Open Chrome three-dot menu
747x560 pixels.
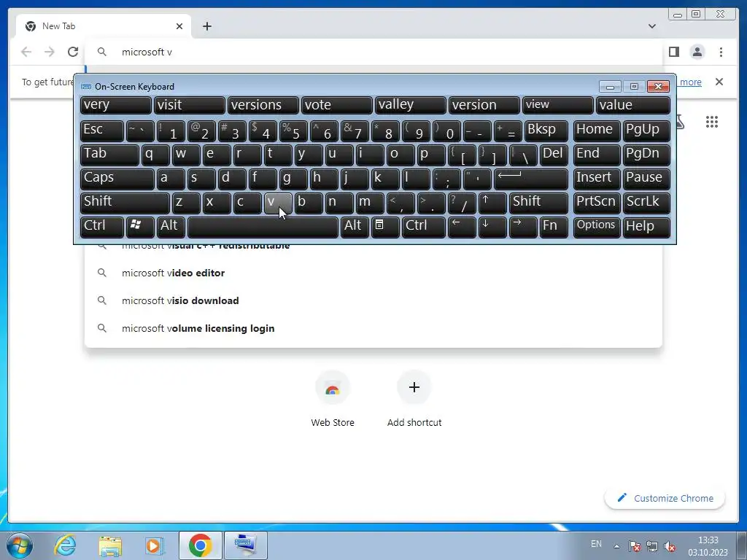tap(721, 52)
